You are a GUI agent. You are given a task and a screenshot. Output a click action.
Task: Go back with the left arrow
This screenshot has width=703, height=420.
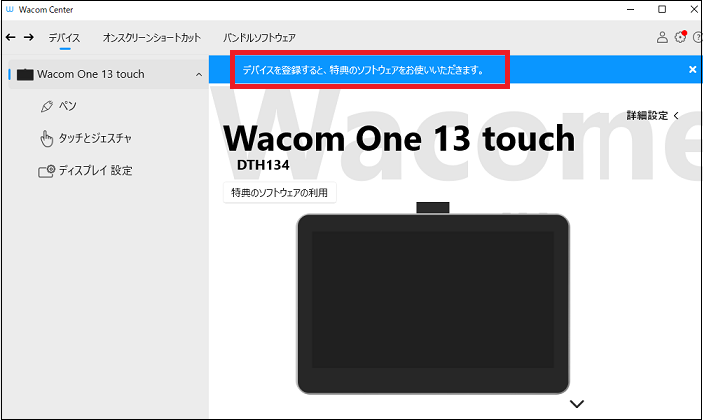10,37
